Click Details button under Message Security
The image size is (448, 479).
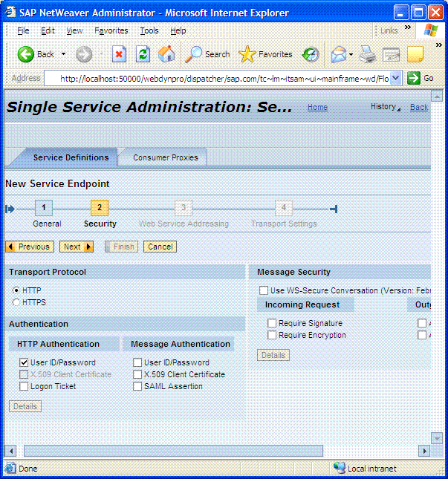pyautogui.click(x=273, y=355)
